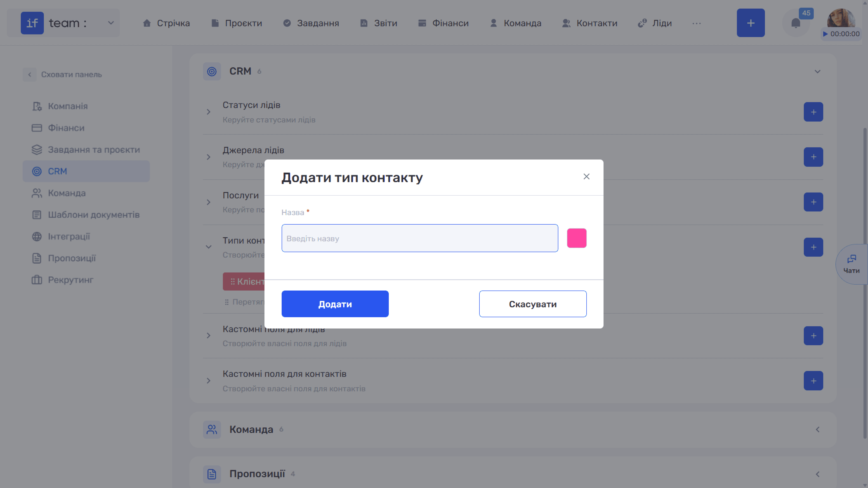Expand the Команда settings group
The image size is (868, 488).
(817, 429)
